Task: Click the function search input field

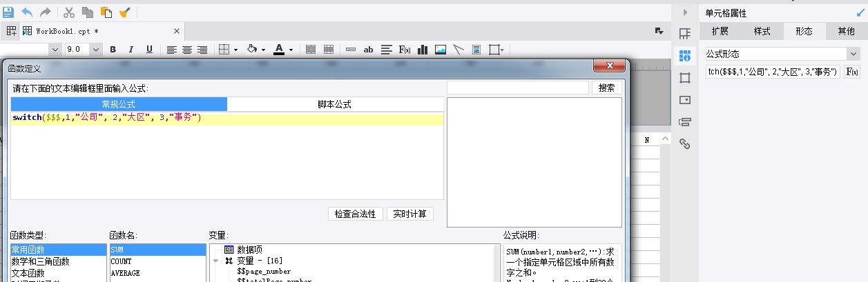Action: [518, 88]
